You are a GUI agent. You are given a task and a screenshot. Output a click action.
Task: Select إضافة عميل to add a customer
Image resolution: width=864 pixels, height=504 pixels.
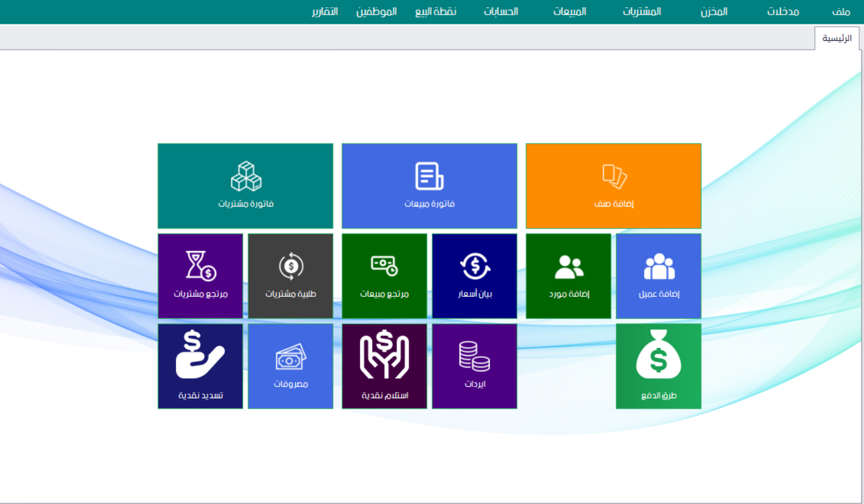658,276
